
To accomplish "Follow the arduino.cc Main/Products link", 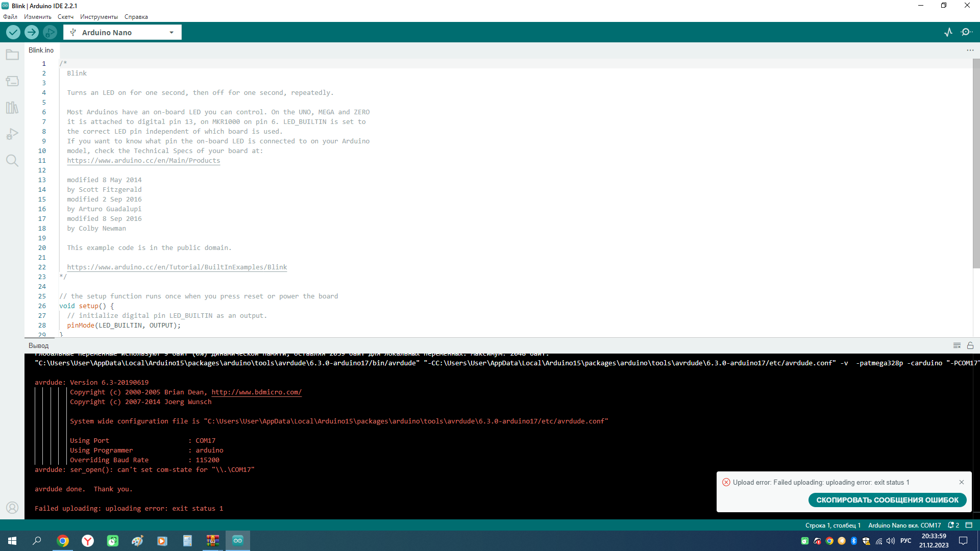I will pyautogui.click(x=143, y=160).
